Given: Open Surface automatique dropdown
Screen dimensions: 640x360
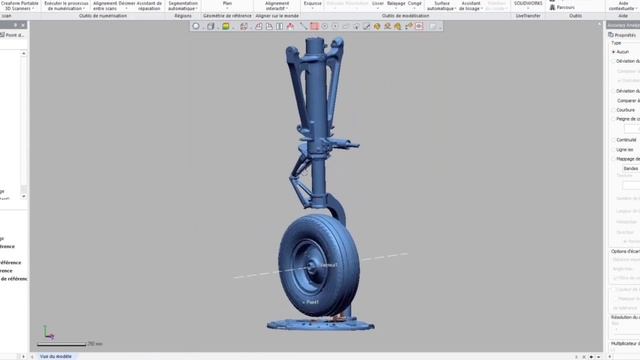Looking at the screenshot, I should pyautogui.click(x=442, y=5).
